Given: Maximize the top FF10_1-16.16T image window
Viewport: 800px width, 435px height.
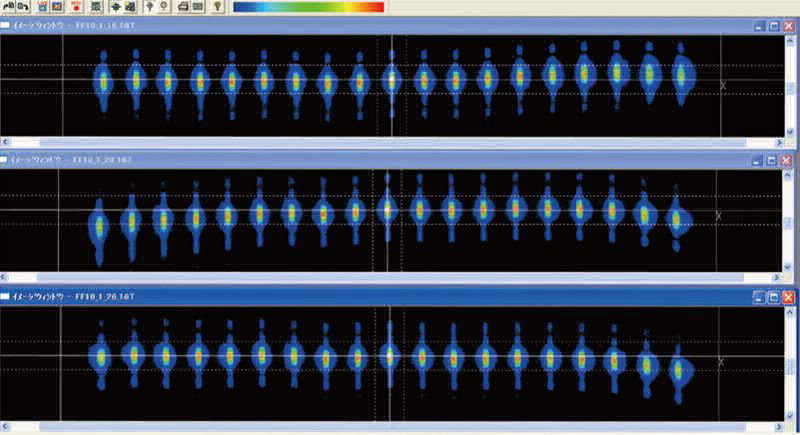Looking at the screenshot, I should (774, 26).
